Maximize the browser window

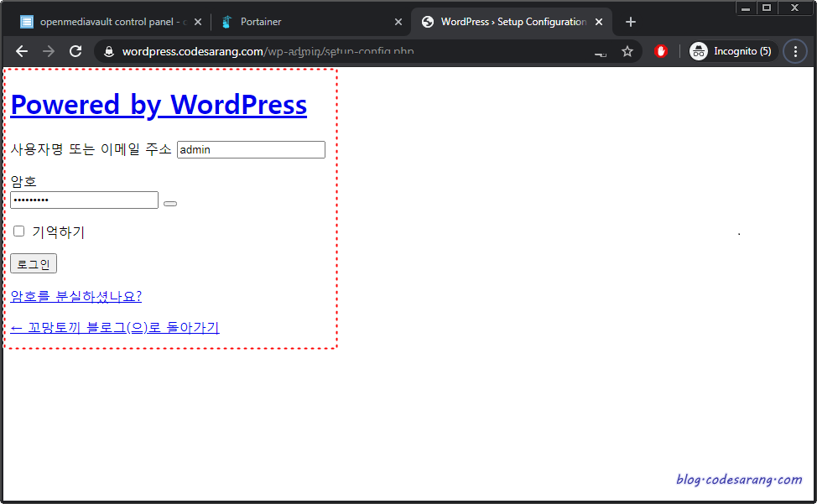tap(767, 8)
